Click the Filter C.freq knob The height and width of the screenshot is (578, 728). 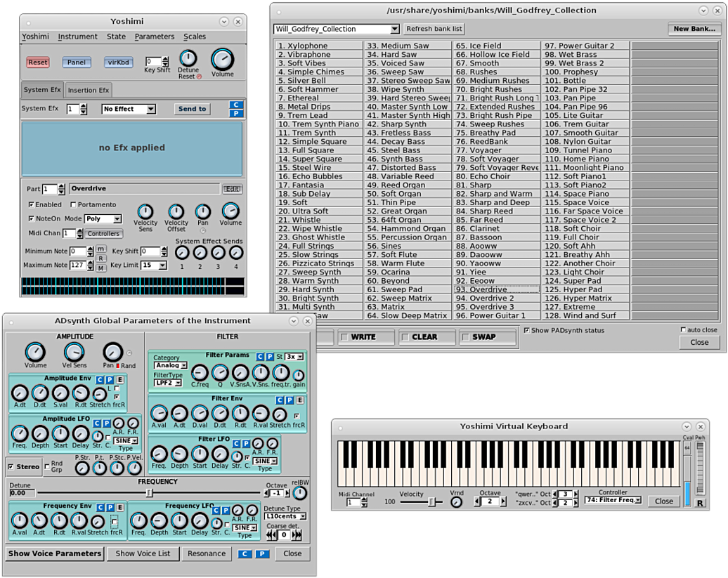point(200,372)
